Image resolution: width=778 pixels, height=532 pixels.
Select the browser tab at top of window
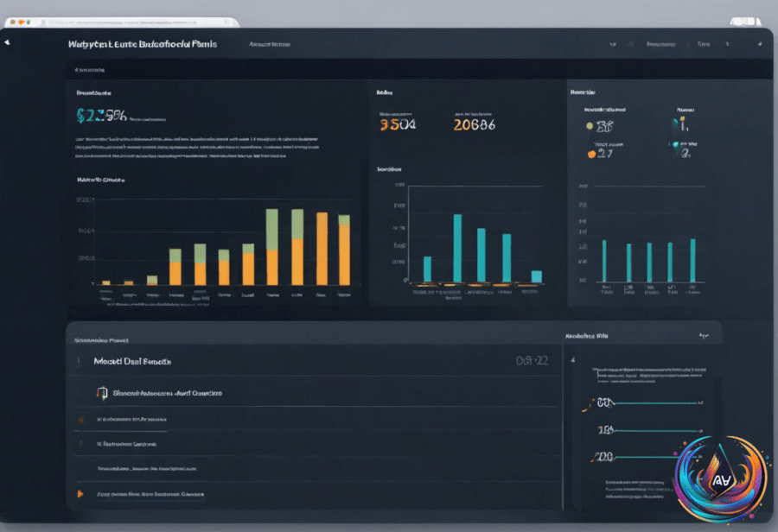tap(122, 22)
